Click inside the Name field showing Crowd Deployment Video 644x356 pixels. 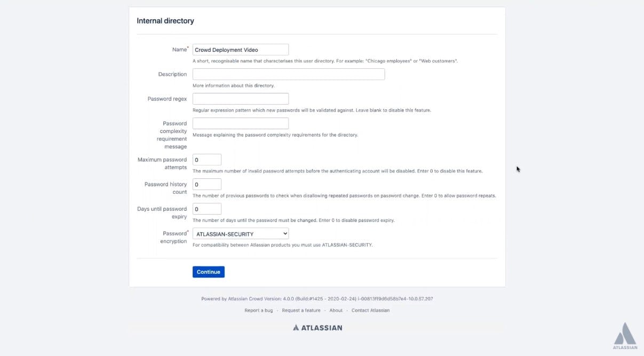pyautogui.click(x=240, y=49)
